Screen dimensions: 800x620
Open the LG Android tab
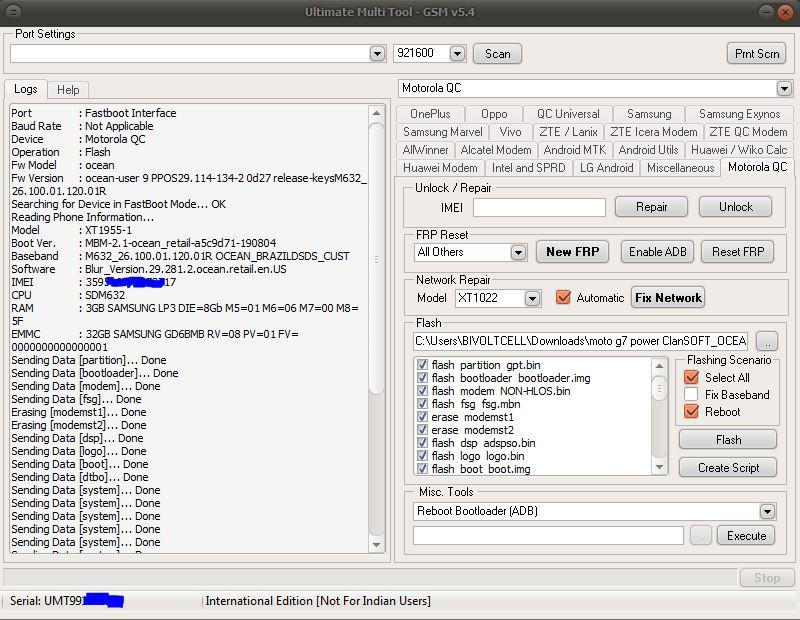point(606,168)
